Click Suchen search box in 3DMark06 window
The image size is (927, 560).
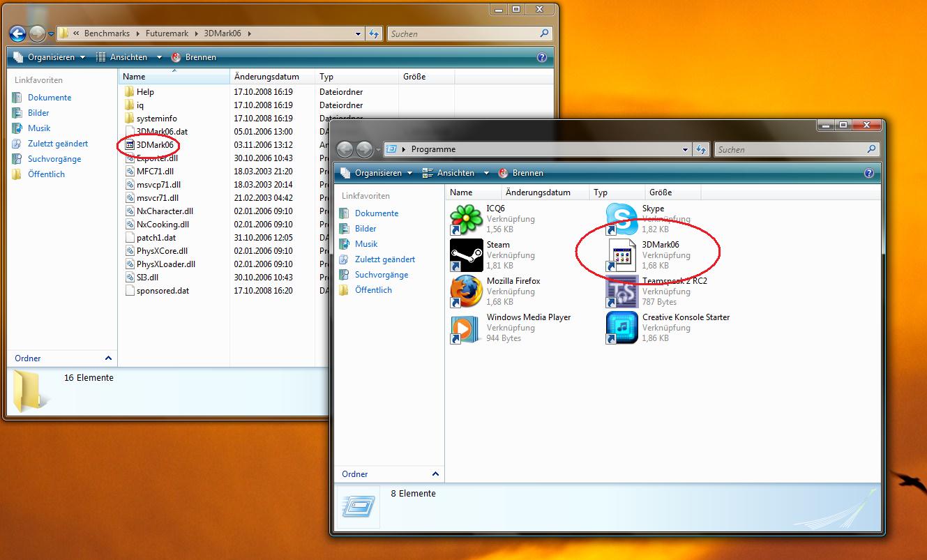(x=470, y=33)
